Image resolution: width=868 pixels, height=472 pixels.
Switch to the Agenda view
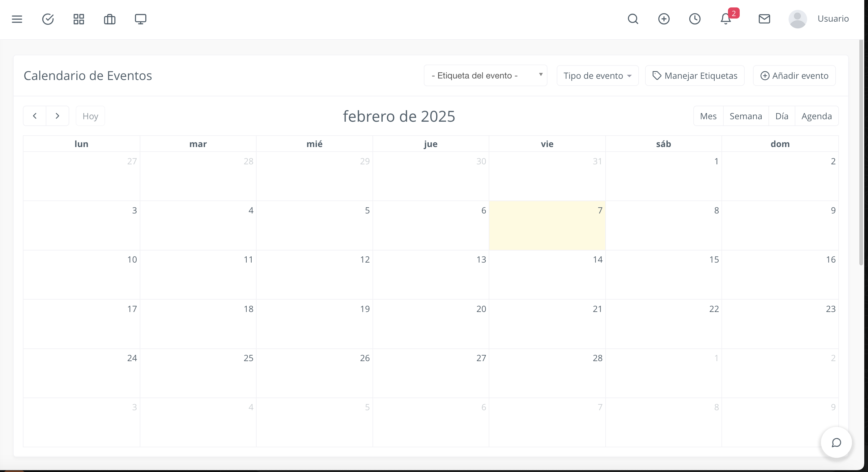coord(816,116)
